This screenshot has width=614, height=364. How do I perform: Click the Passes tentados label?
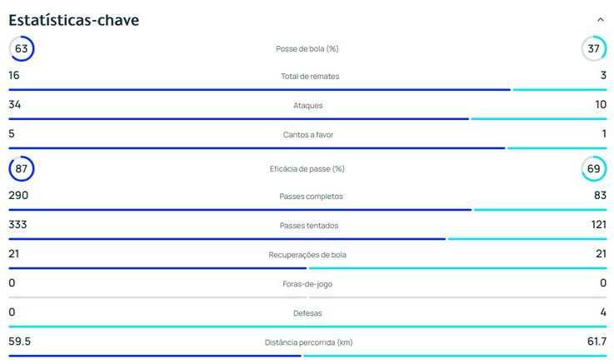coord(307,226)
